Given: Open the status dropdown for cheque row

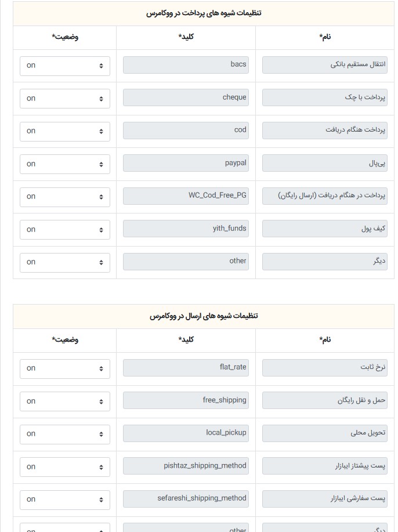Looking at the screenshot, I should click(65, 98).
